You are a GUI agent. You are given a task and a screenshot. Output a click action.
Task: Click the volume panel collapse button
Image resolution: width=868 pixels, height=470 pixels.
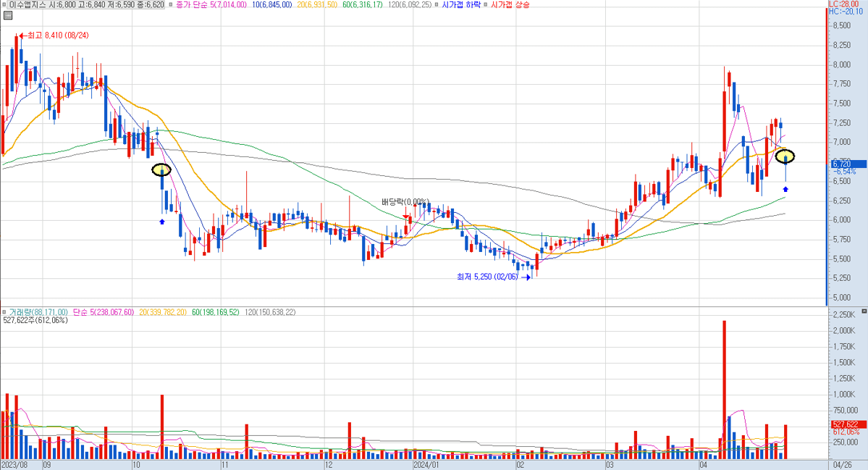tap(864, 311)
